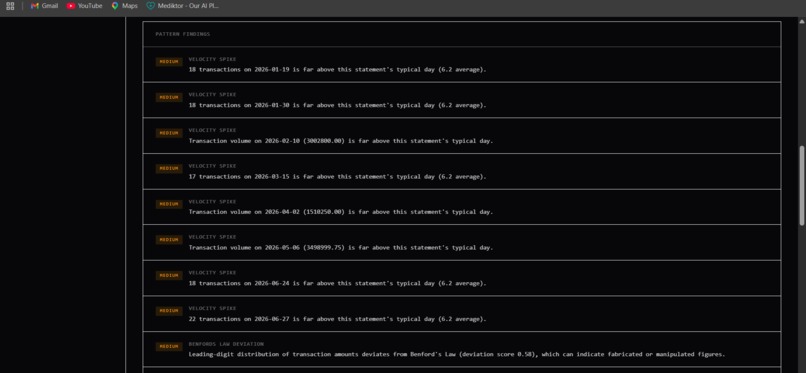Open the Mediktor - Our AI bookmark
This screenshot has width=806, height=373.
click(x=183, y=6)
